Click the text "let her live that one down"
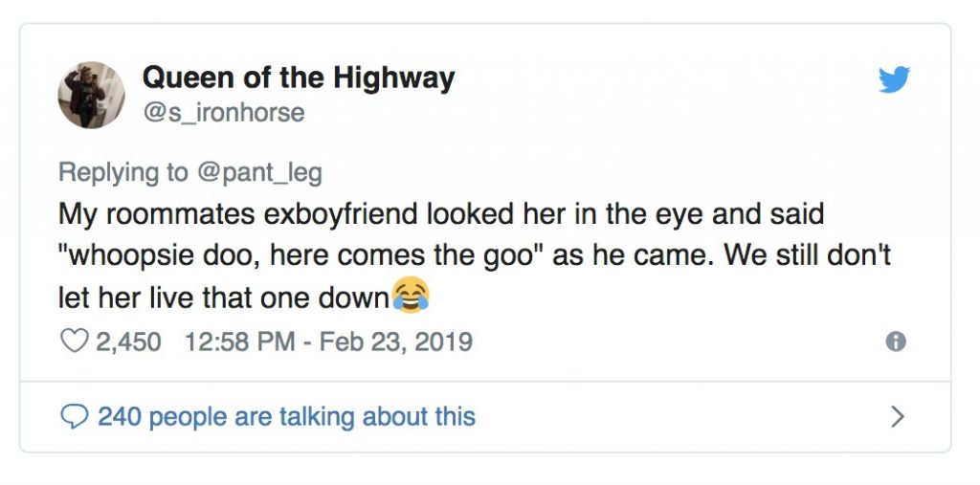Image resolution: width=980 pixels, height=485 pixels. click(x=224, y=298)
